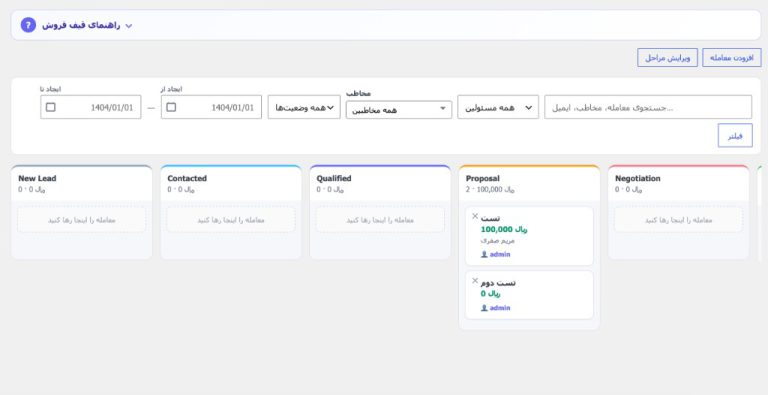Click user icon on the تست card
This screenshot has width=768, height=395.
point(484,254)
